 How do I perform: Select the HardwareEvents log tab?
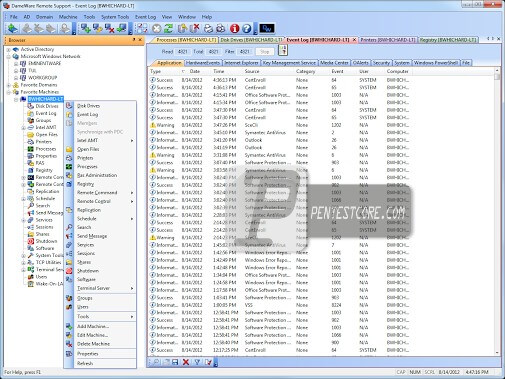[203, 63]
